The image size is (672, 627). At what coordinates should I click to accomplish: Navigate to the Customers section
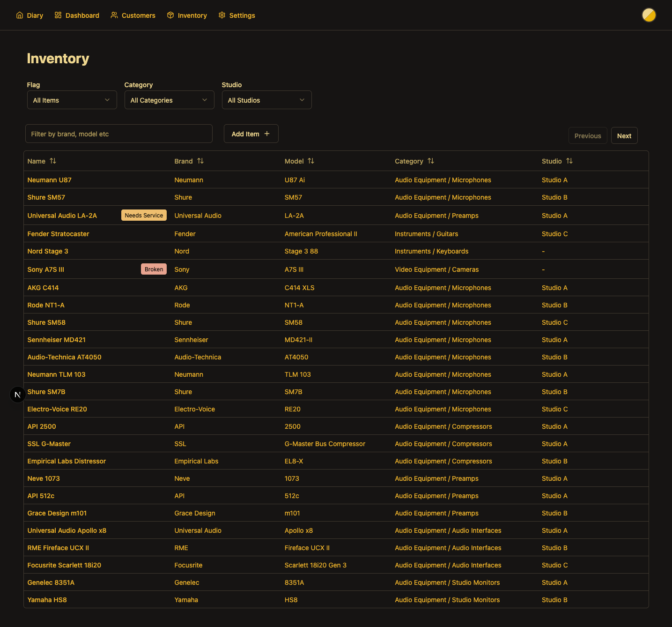(x=133, y=15)
